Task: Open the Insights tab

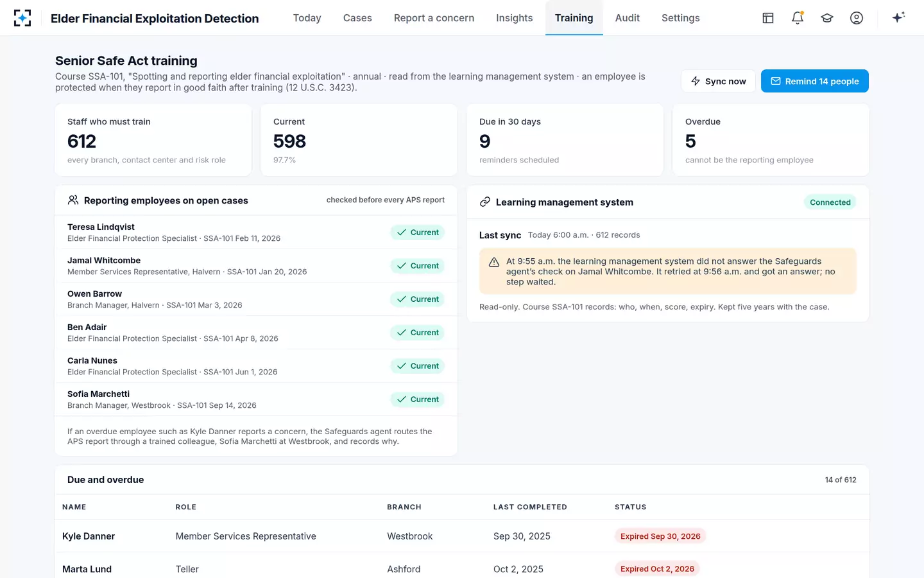Action: coord(515,18)
